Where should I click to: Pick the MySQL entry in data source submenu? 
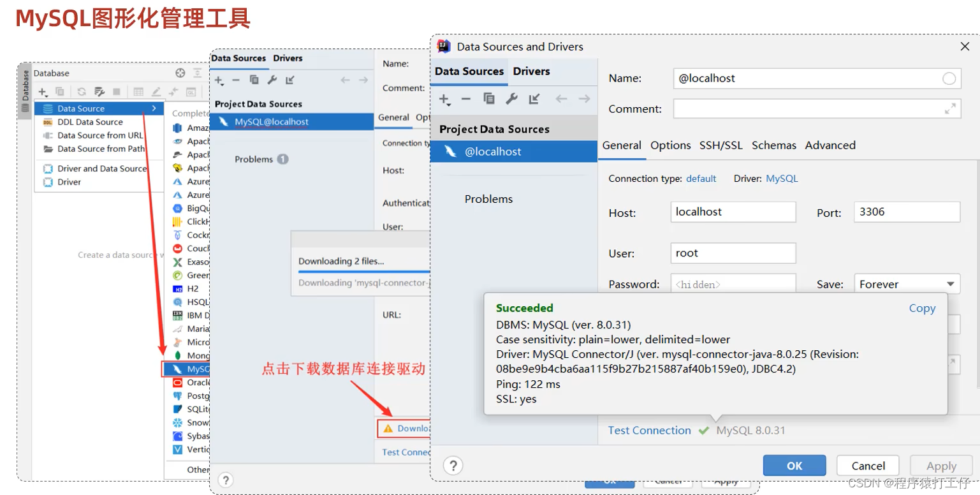(186, 369)
